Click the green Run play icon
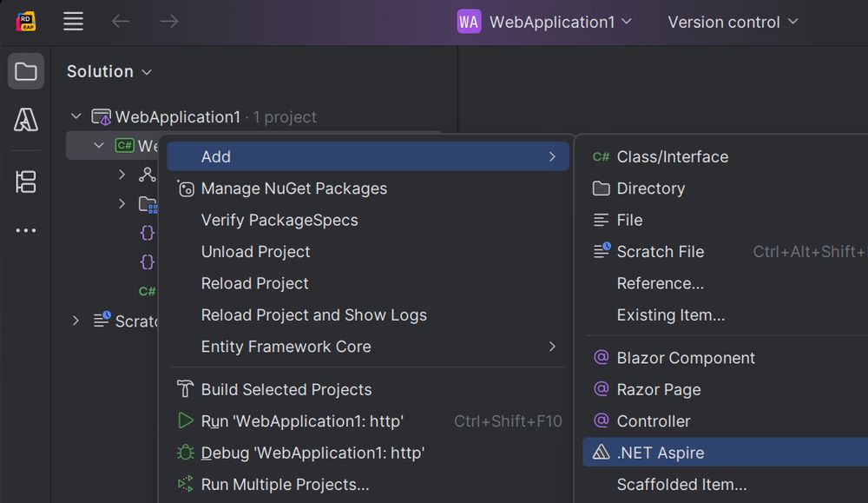 [x=186, y=420]
